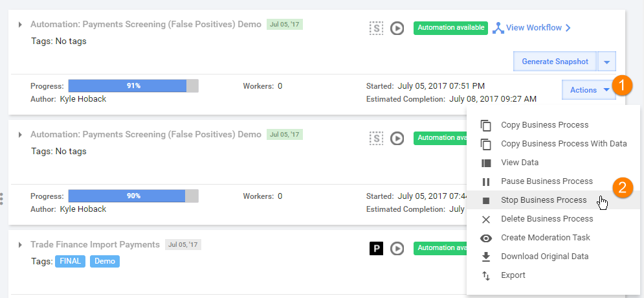
Task: Click the dashed S icon on first process
Action: pyautogui.click(x=376, y=29)
